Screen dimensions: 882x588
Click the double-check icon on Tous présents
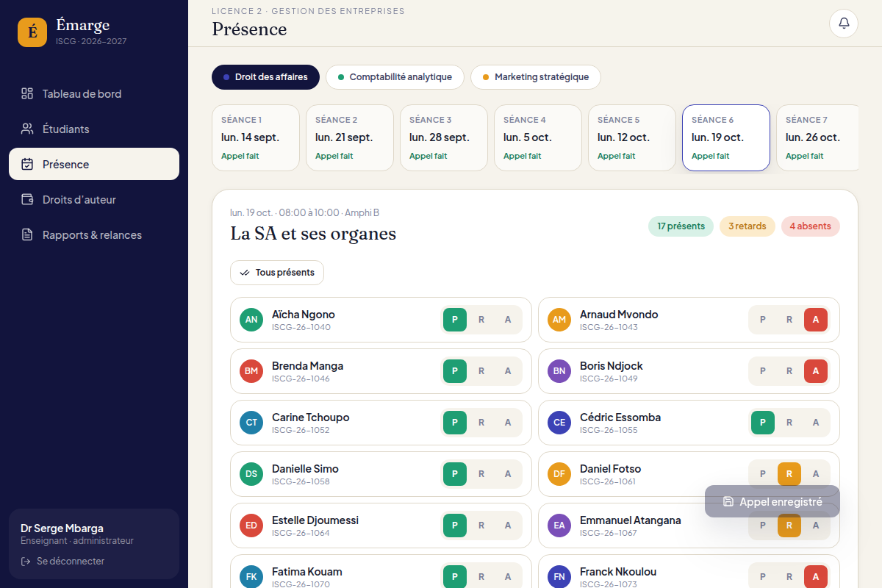click(x=245, y=273)
